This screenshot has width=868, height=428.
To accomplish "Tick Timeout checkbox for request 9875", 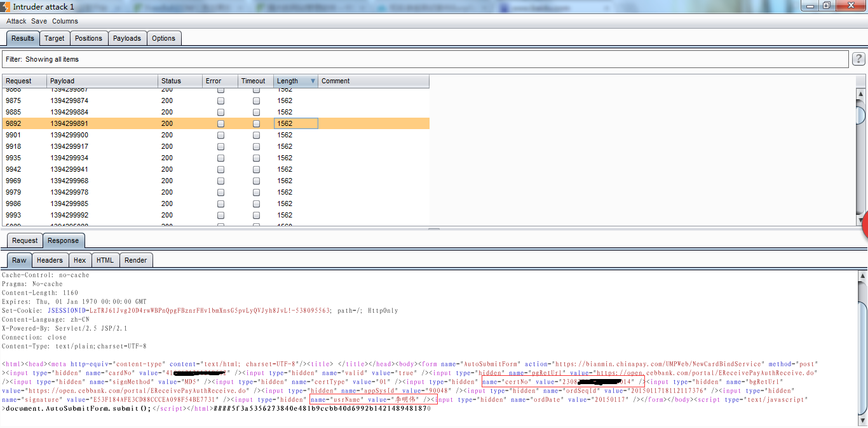I will pyautogui.click(x=256, y=100).
